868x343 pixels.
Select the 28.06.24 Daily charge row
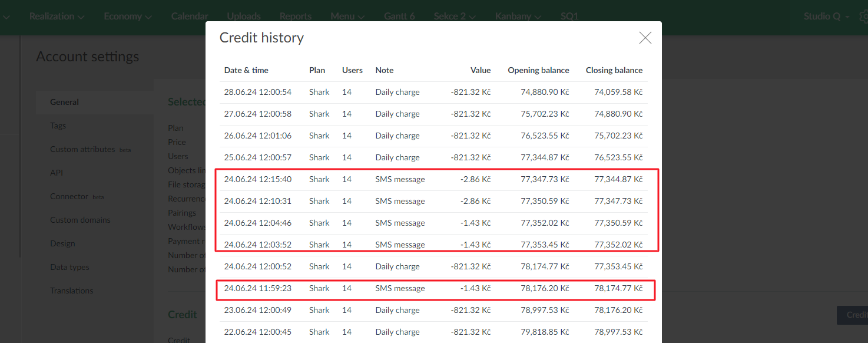tap(433, 93)
